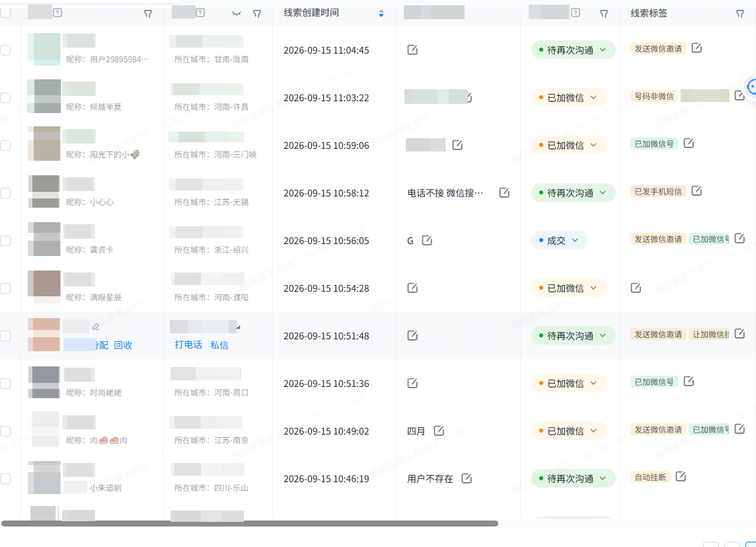
Task: Tick the checkbox for user 倾城半夏
Action: (5, 98)
